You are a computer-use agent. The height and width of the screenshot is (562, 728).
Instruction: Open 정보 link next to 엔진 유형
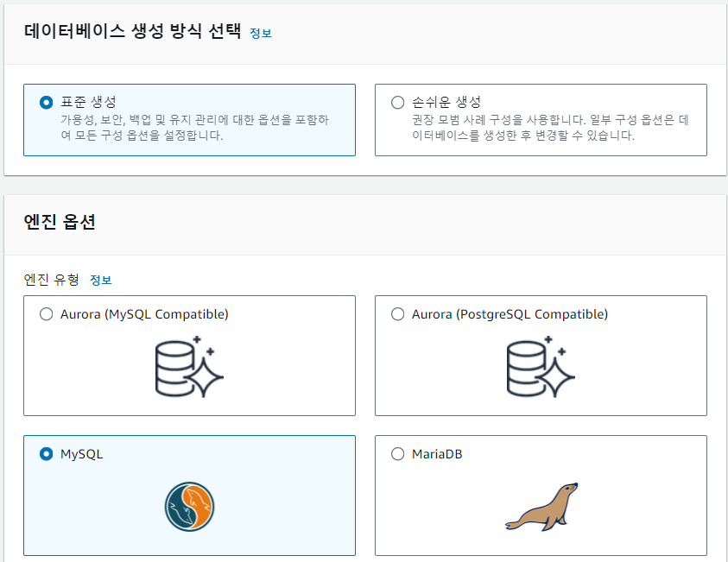[101, 280]
